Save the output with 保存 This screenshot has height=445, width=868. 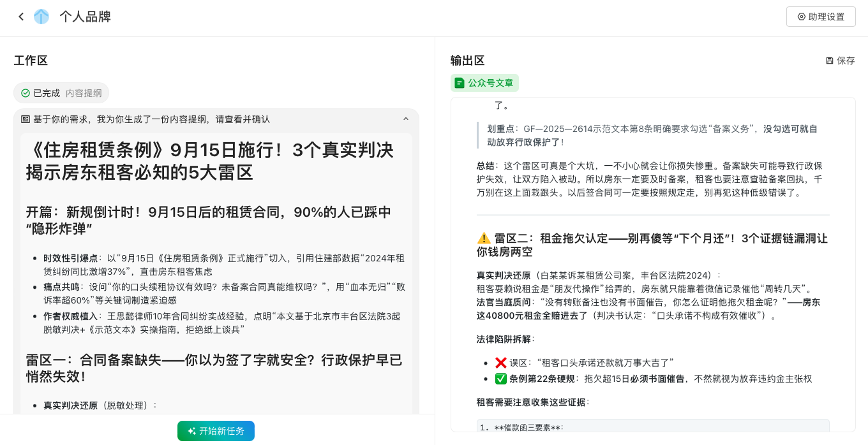[840, 61]
